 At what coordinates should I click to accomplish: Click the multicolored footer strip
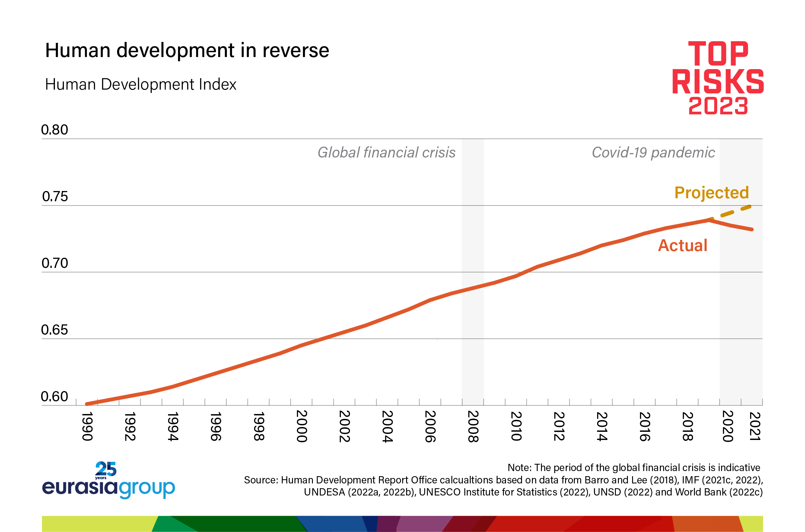pos(402,524)
